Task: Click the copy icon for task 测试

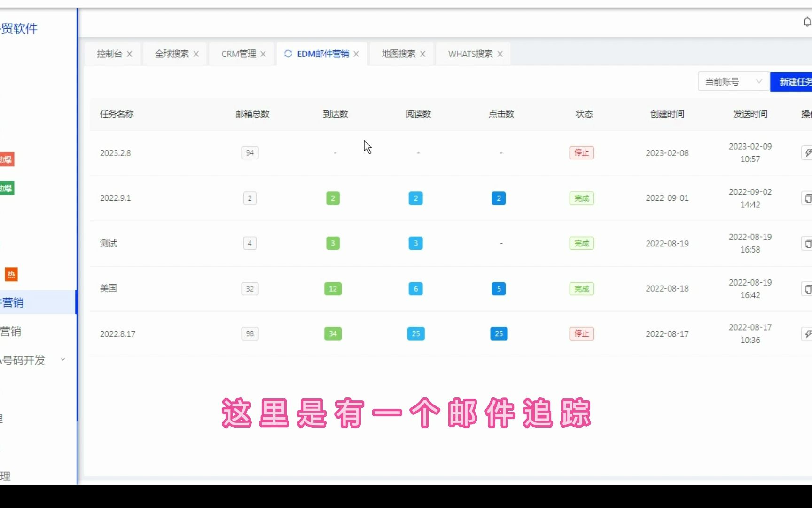Action: pos(807,244)
